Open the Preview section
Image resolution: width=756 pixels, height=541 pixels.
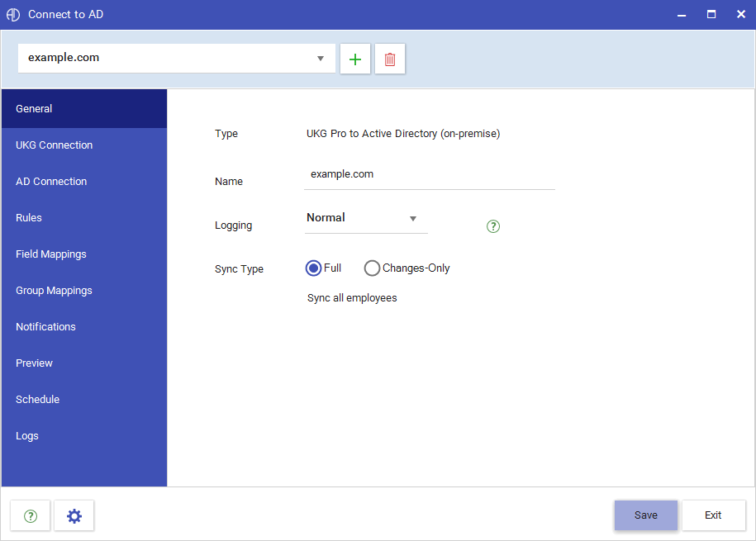(x=84, y=363)
